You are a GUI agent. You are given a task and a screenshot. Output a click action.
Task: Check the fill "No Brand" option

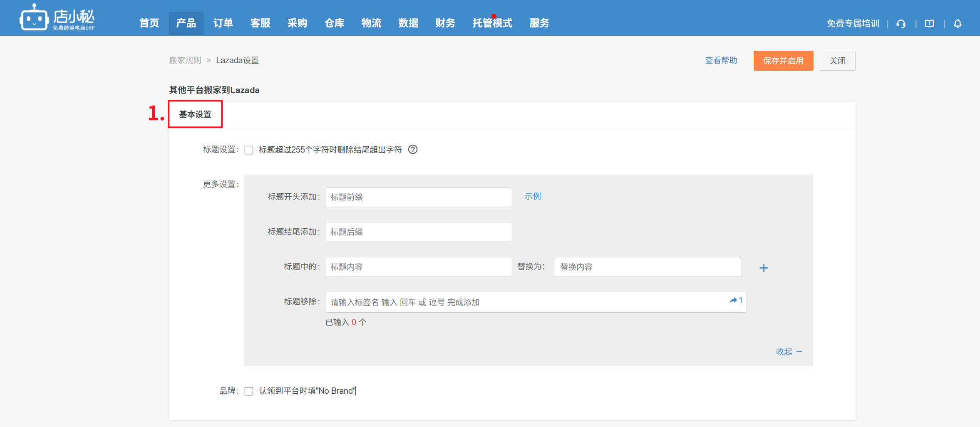249,391
